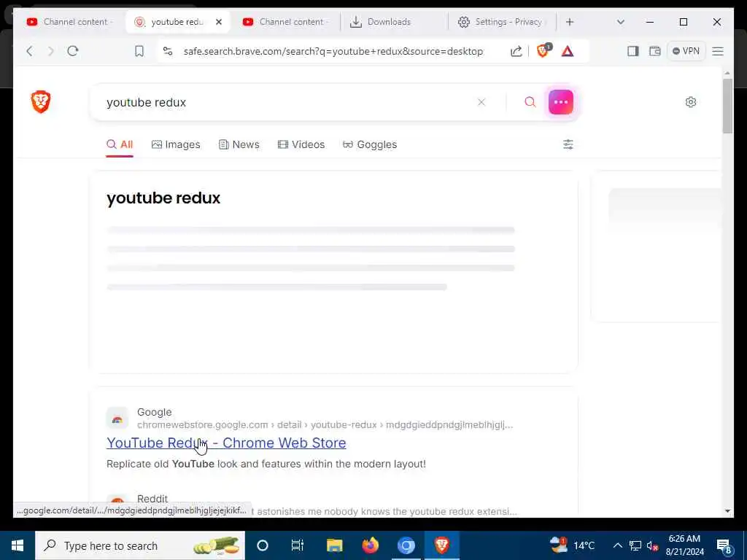Clear the search query with X
Screen dimensions: 747x560
coord(481,102)
